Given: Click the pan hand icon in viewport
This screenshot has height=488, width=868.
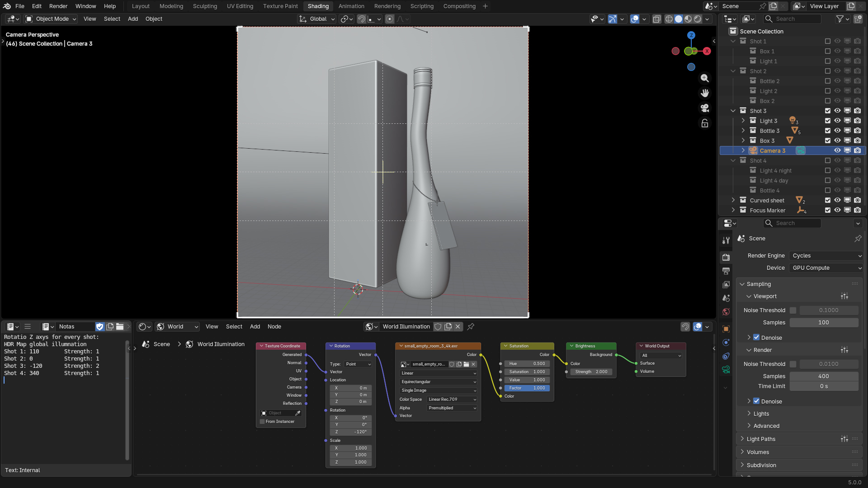Looking at the screenshot, I should [x=704, y=93].
